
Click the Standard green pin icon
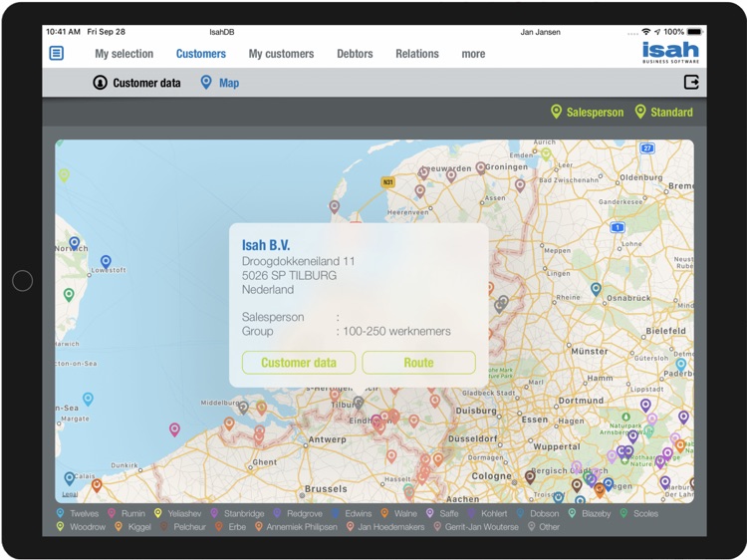click(x=640, y=112)
